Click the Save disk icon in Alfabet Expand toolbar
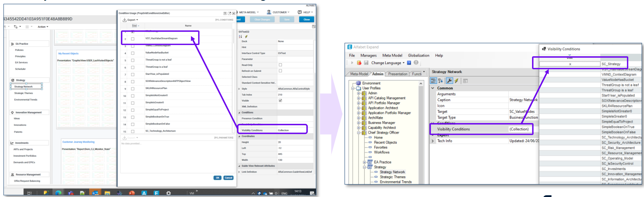The width and height of the screenshot is (644, 197). click(x=366, y=63)
